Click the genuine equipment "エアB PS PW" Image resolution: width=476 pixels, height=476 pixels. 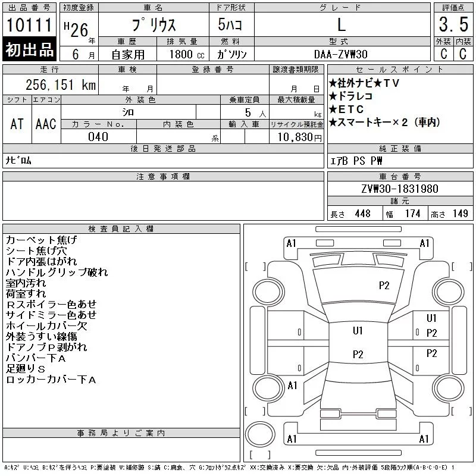(x=356, y=161)
